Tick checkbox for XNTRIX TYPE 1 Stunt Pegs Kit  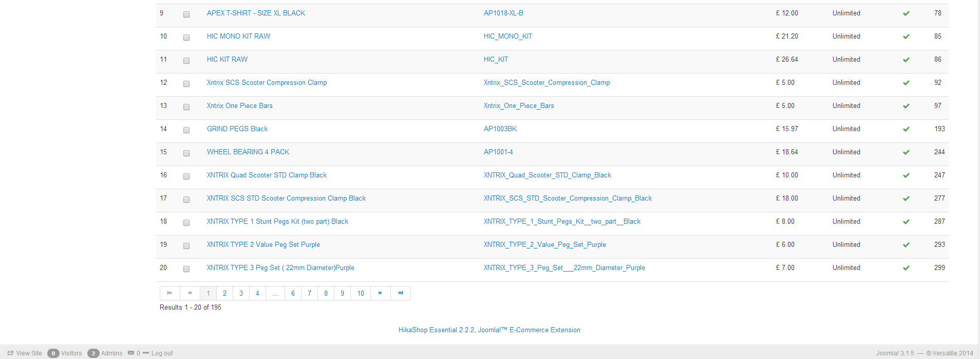(186, 223)
